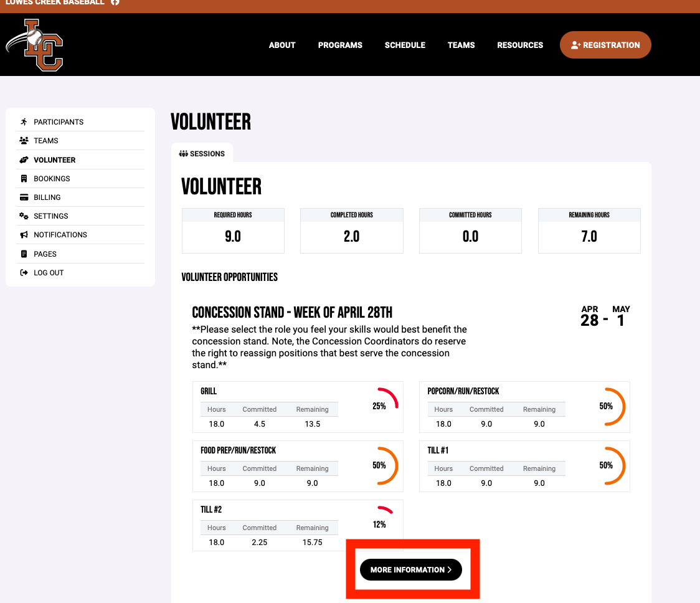The height and width of the screenshot is (603, 700).
Task: Open the Programs navigation menu
Action: 340,45
